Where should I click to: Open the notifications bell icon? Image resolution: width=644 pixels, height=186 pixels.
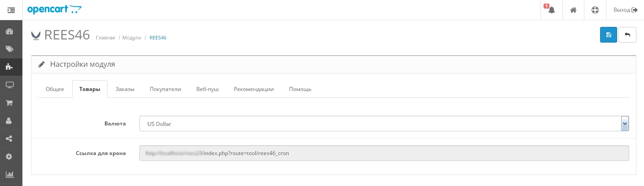click(551, 10)
